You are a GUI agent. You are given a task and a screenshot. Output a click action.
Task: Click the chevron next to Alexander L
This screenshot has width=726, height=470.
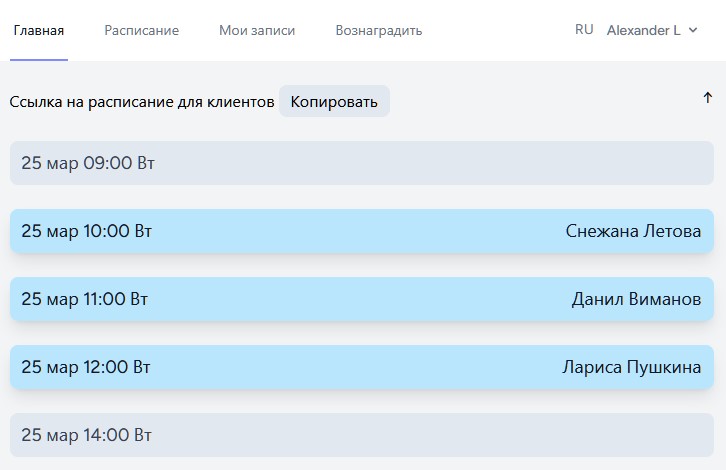pyautogui.click(x=693, y=31)
